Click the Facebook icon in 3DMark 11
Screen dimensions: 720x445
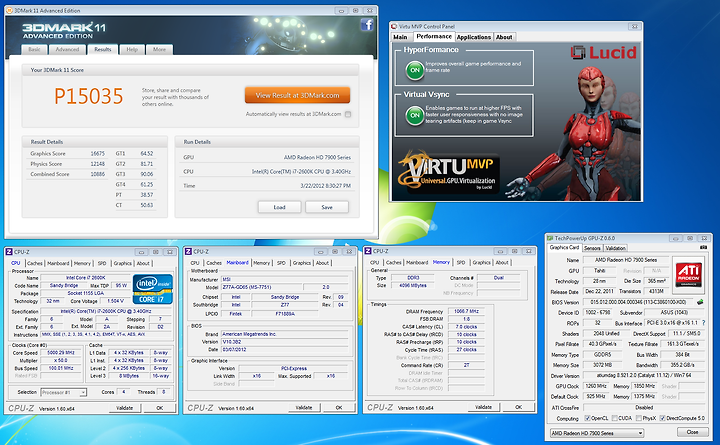click(366, 25)
